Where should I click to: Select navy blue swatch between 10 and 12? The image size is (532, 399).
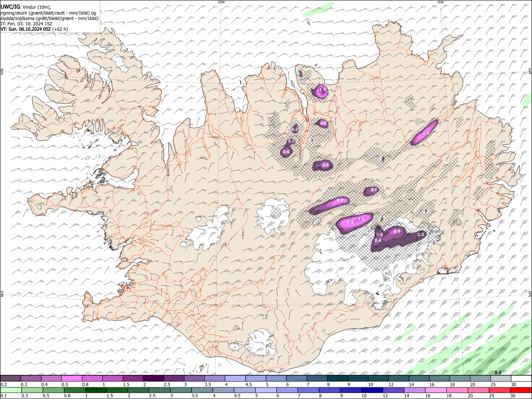(x=372, y=390)
